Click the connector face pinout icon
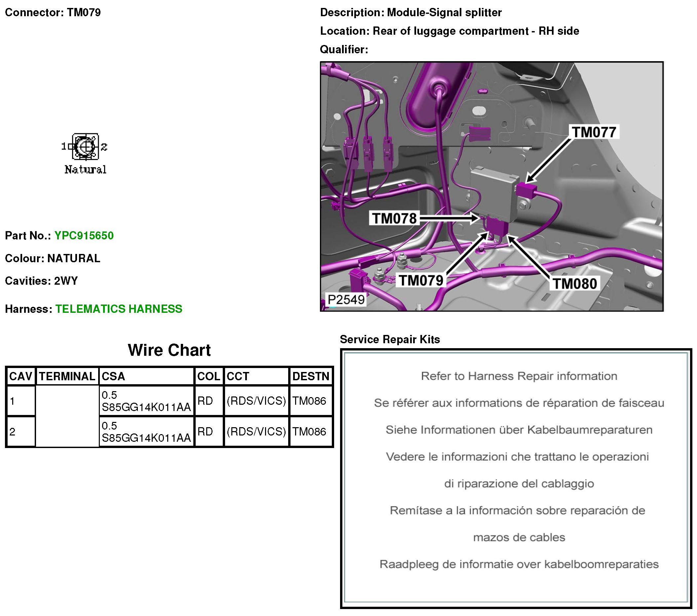Screen dimensions: 697x616 (x=85, y=147)
